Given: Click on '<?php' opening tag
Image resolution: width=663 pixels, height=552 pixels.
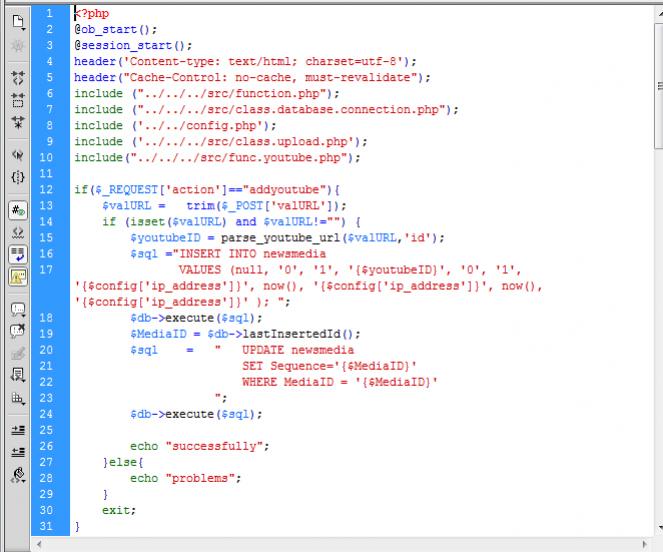Looking at the screenshot, I should (x=92, y=14).
